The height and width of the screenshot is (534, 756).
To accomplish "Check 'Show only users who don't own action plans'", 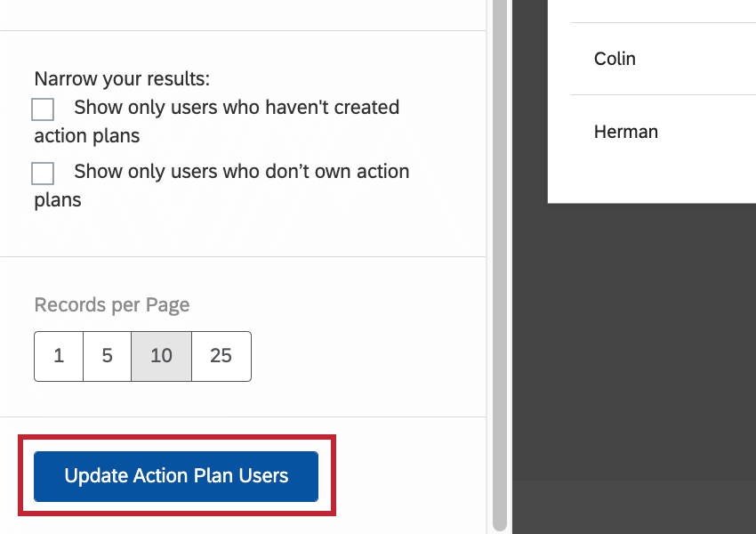I will pyautogui.click(x=42, y=173).
